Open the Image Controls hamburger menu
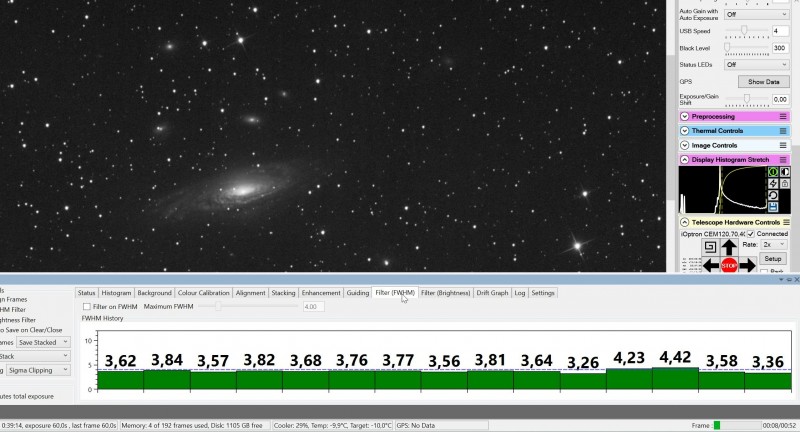 (783, 145)
